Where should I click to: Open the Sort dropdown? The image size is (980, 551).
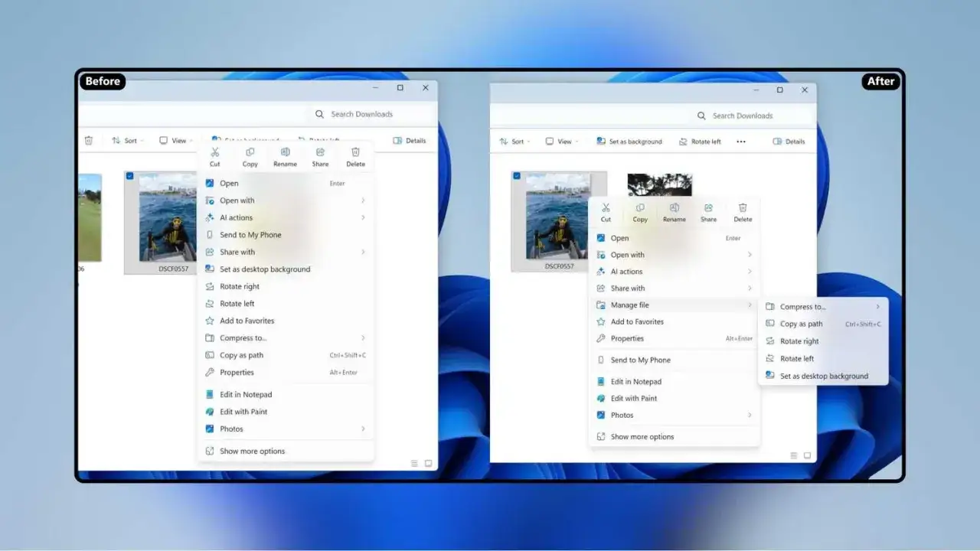tap(515, 141)
